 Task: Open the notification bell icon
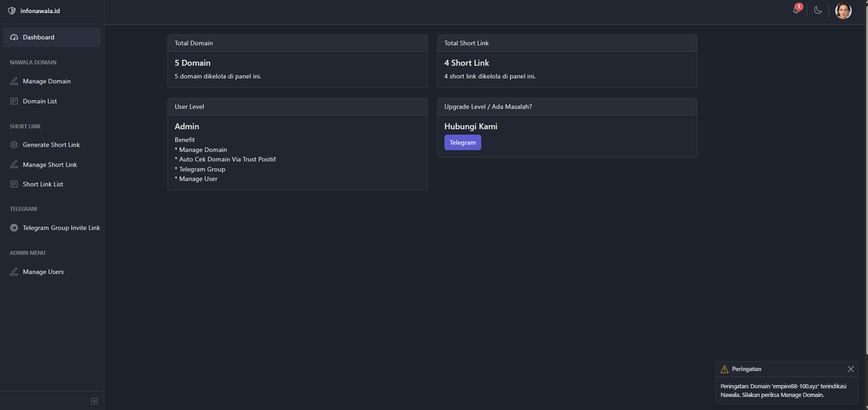pyautogui.click(x=797, y=10)
